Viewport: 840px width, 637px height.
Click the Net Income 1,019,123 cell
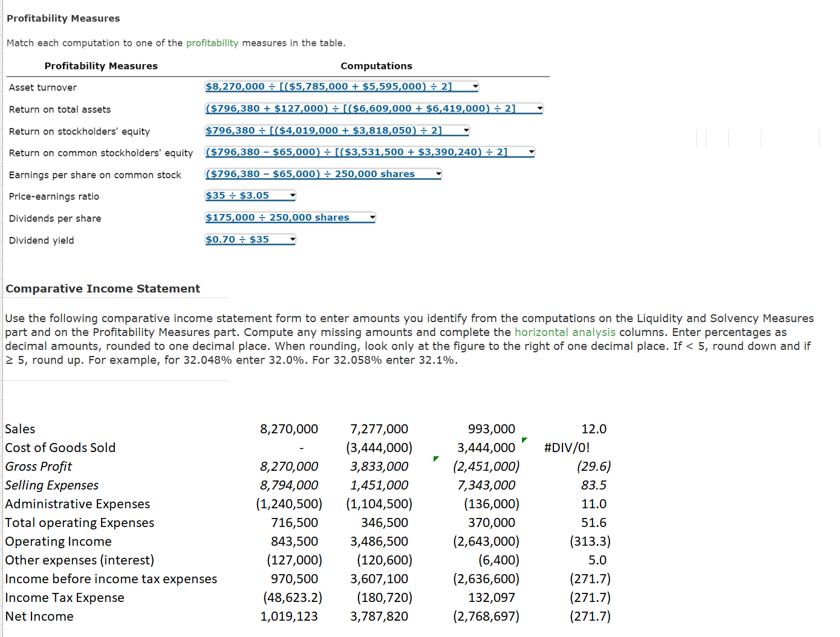pos(289,616)
